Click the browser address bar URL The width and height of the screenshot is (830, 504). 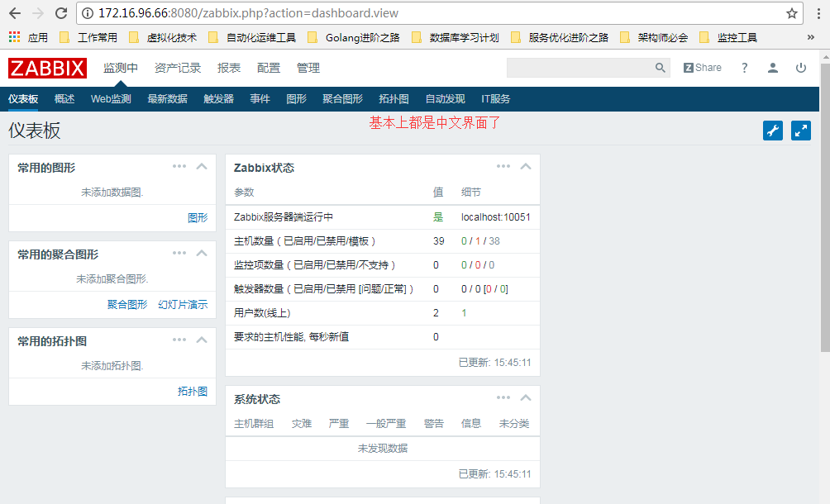click(x=248, y=13)
